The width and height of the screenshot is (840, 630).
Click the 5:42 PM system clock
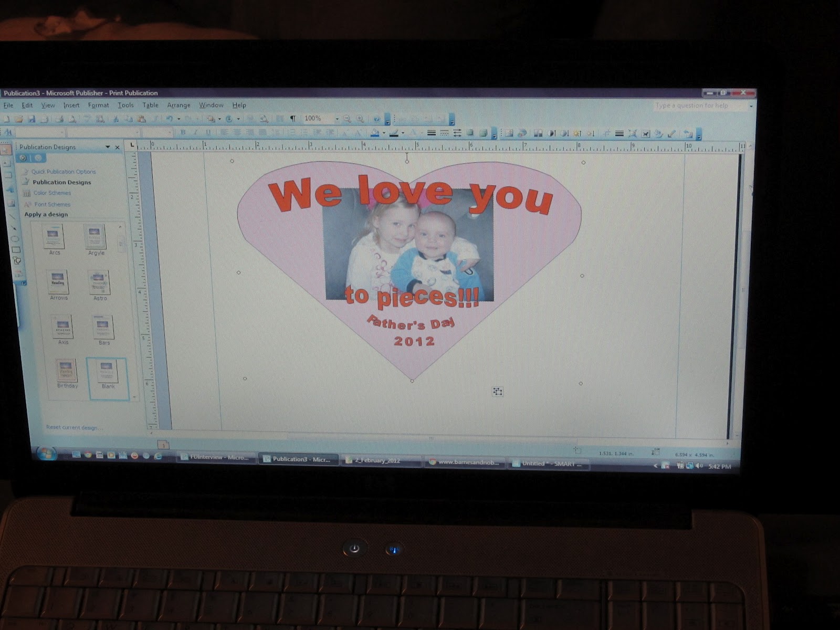point(719,466)
